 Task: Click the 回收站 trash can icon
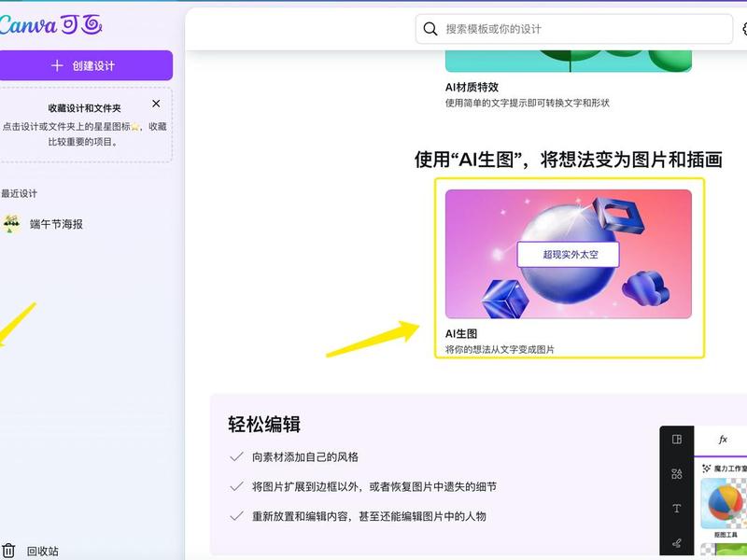8,551
